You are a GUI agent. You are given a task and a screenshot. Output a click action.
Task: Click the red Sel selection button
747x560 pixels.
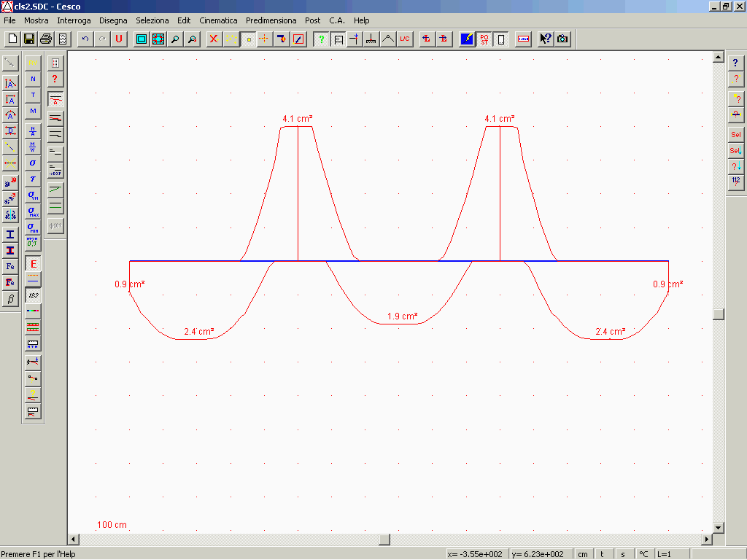(x=735, y=134)
